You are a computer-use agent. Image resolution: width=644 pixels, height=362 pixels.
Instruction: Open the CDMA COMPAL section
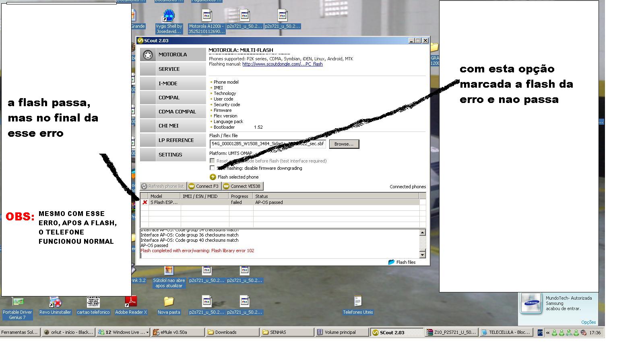173,112
